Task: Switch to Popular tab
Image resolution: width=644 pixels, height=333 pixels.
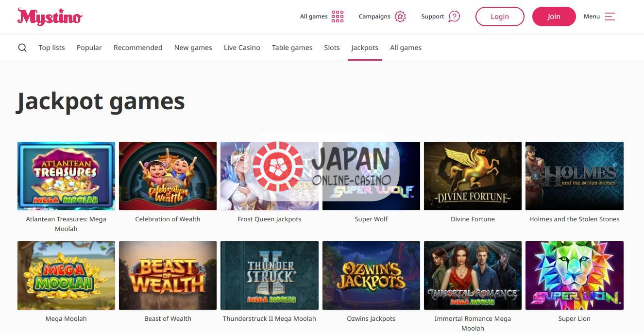Action: (x=89, y=48)
